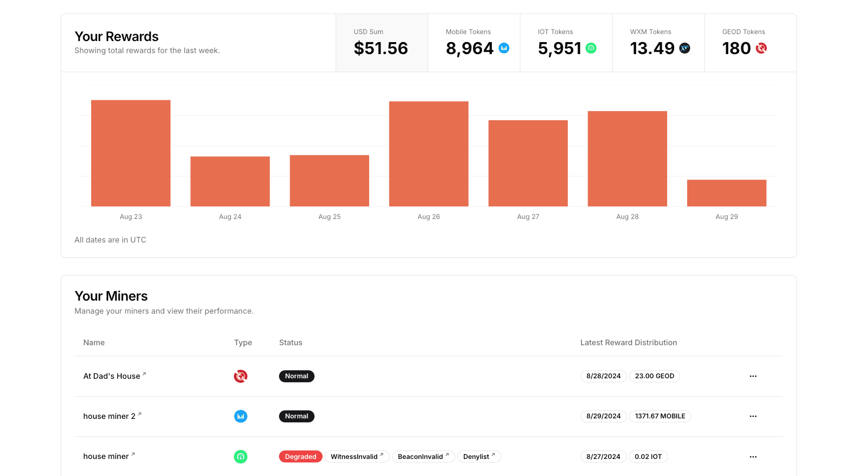Click the Latest Reward Distribution column header

[x=629, y=343]
